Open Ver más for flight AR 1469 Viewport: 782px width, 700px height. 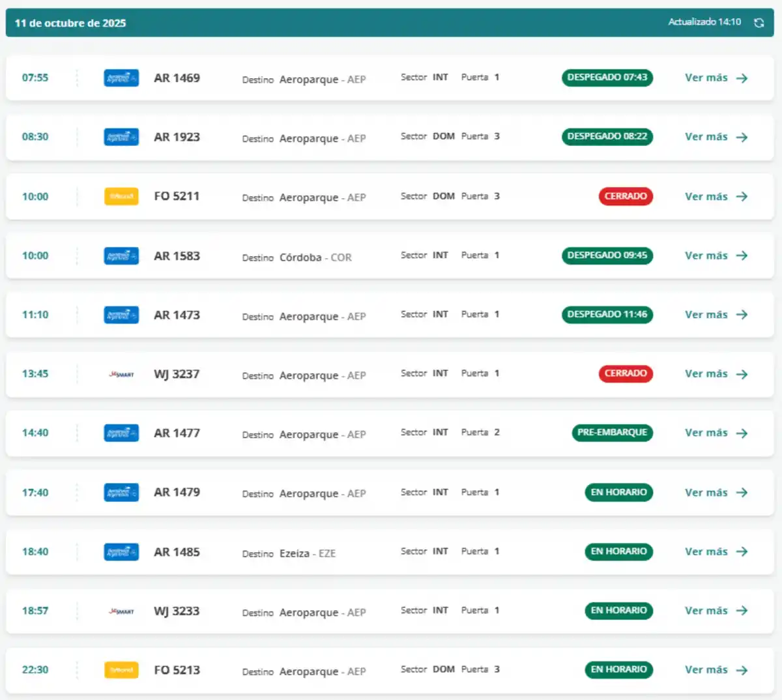716,78
